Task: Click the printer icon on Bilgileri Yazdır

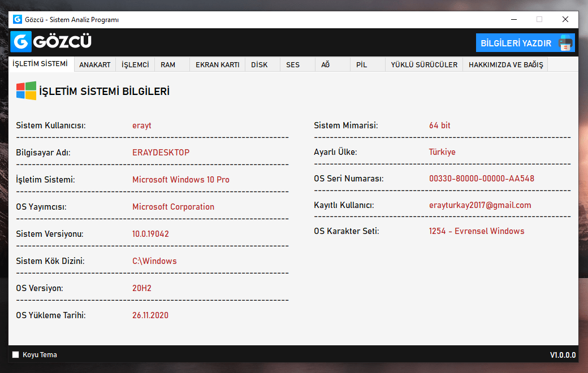Action: (565, 43)
